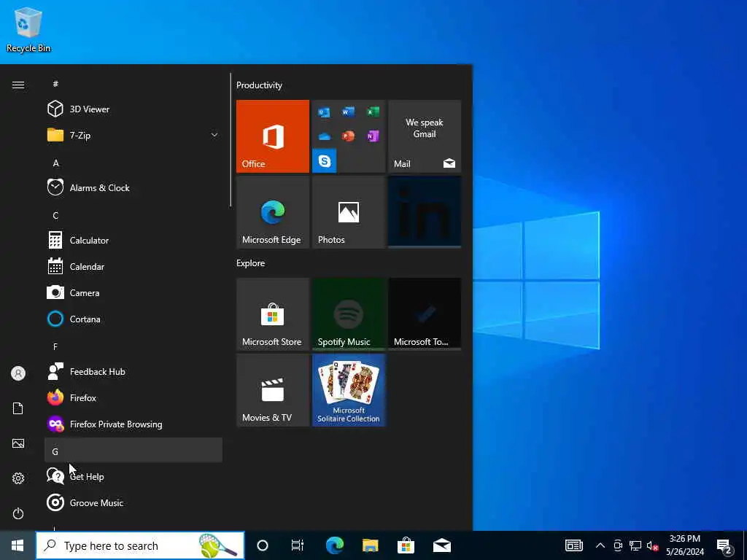This screenshot has width=747, height=560.
Task: Open Microsoft Solitaire Collection tile
Action: pyautogui.click(x=349, y=390)
